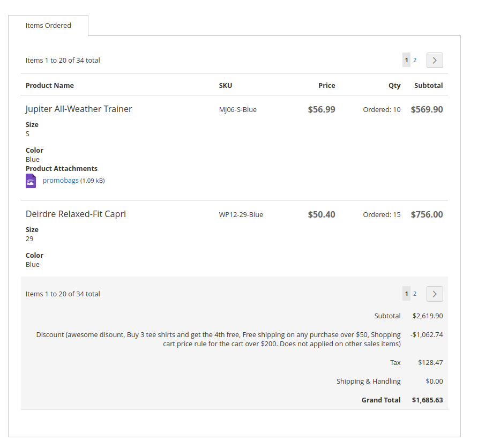Click the order subtotal value $2,619.90
The width and height of the screenshot is (478, 448).
(x=428, y=316)
